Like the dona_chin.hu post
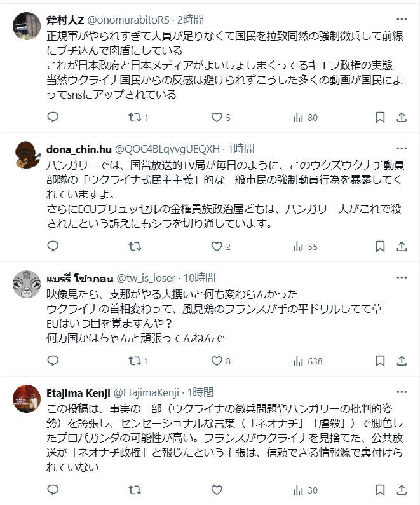Image resolution: width=420 pixels, height=505 pixels. click(217, 247)
